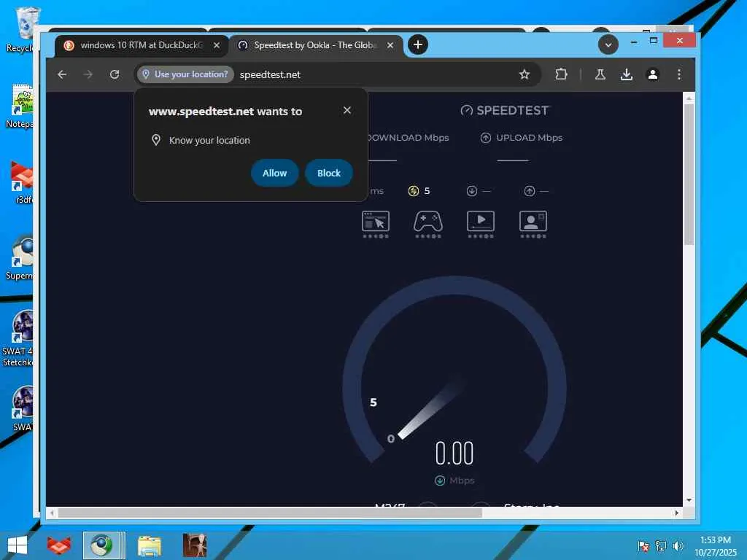Click the vertical scrollbar thumb
The width and height of the screenshot is (747, 560).
689,174
